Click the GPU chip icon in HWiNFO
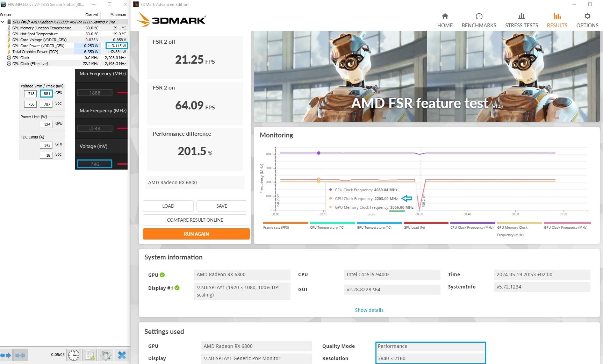This screenshot has width=603, height=364. pyautogui.click(x=9, y=22)
